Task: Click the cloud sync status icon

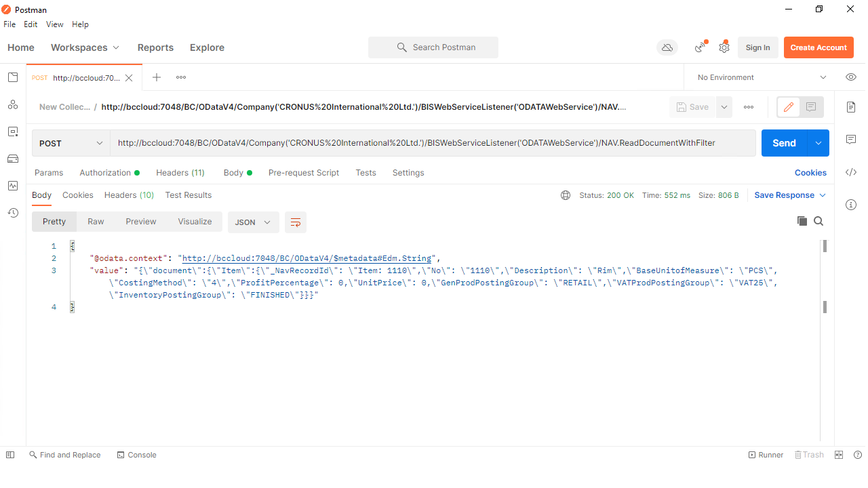Action: [x=667, y=47]
